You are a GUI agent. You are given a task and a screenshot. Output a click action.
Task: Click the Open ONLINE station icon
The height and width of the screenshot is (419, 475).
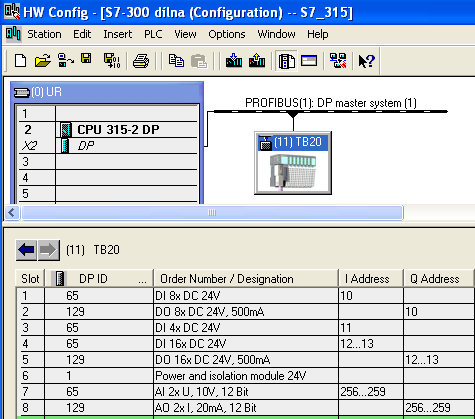pos(66,61)
